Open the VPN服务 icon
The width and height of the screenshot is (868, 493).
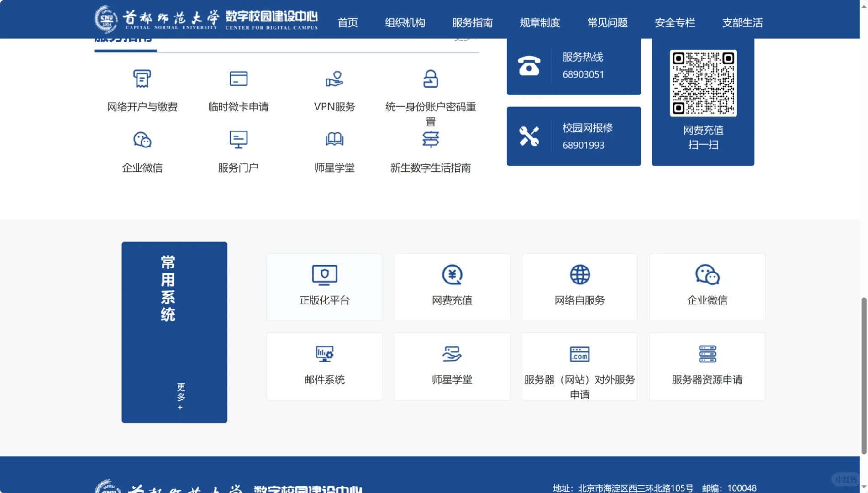[335, 79]
